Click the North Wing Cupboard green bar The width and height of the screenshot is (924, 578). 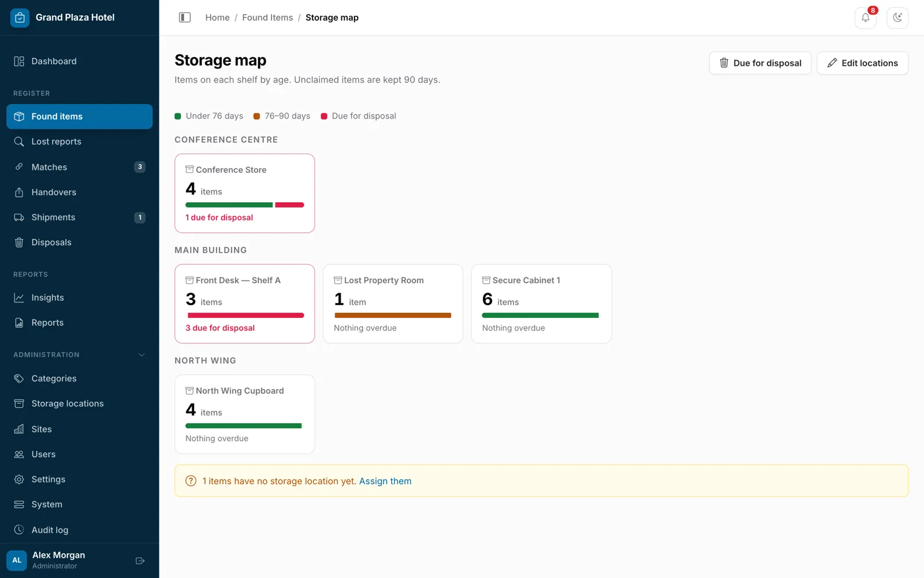click(244, 425)
